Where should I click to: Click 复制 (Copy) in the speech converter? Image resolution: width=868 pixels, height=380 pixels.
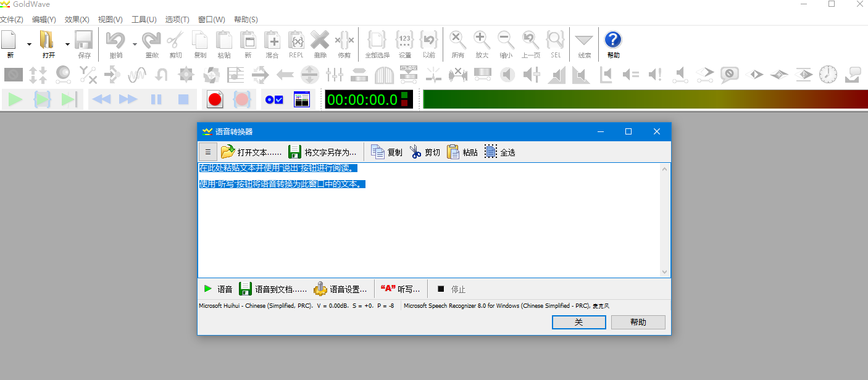tap(386, 152)
